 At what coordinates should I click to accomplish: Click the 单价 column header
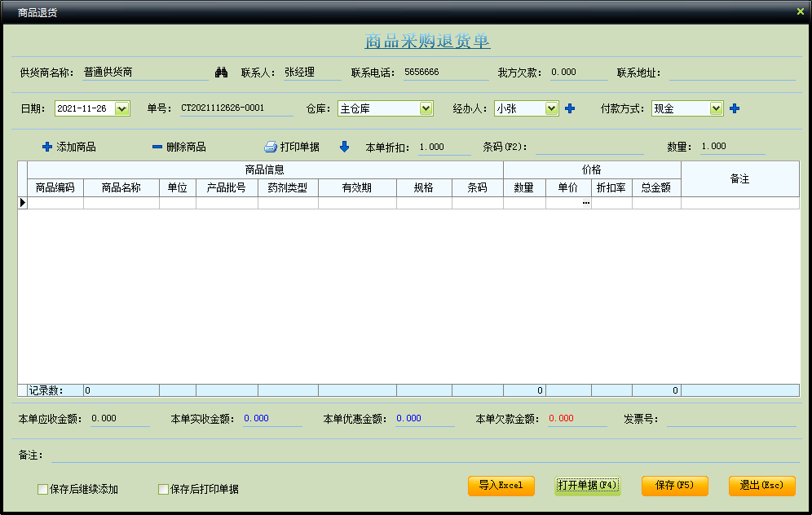568,188
